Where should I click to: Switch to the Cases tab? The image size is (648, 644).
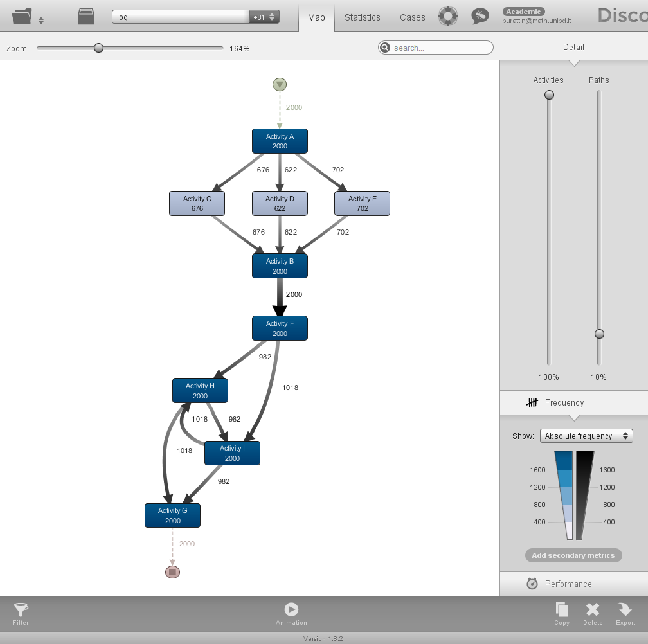(413, 17)
